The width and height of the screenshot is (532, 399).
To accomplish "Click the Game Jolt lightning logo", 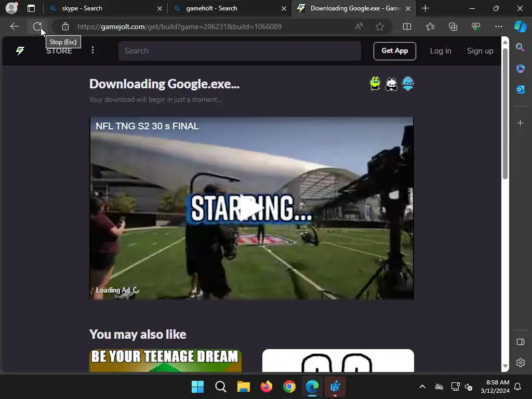I will (20, 51).
